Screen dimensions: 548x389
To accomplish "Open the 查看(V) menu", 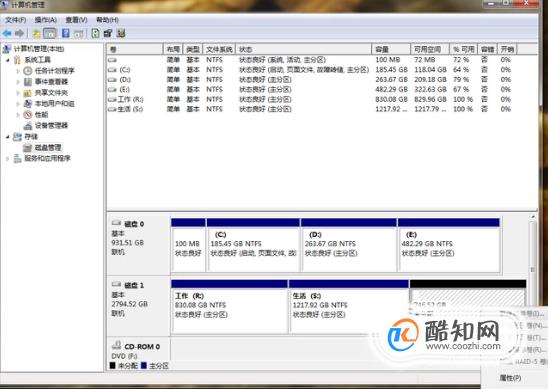I will coord(76,20).
